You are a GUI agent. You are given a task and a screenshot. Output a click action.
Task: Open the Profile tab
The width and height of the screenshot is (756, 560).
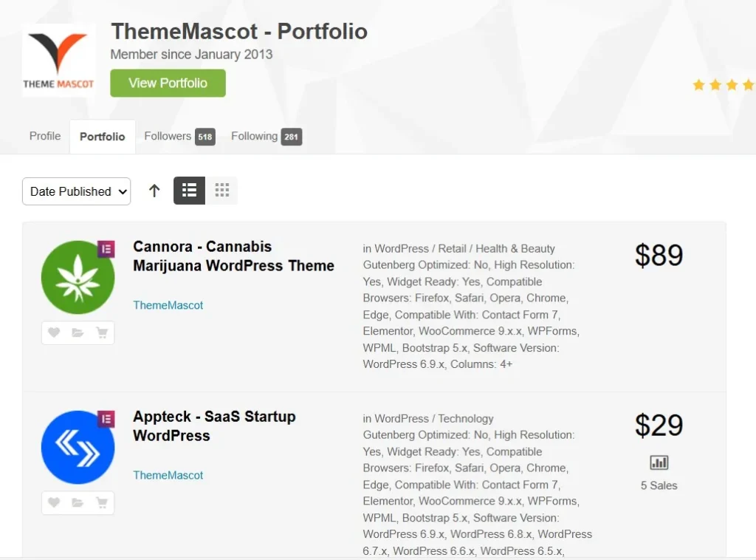click(x=45, y=136)
